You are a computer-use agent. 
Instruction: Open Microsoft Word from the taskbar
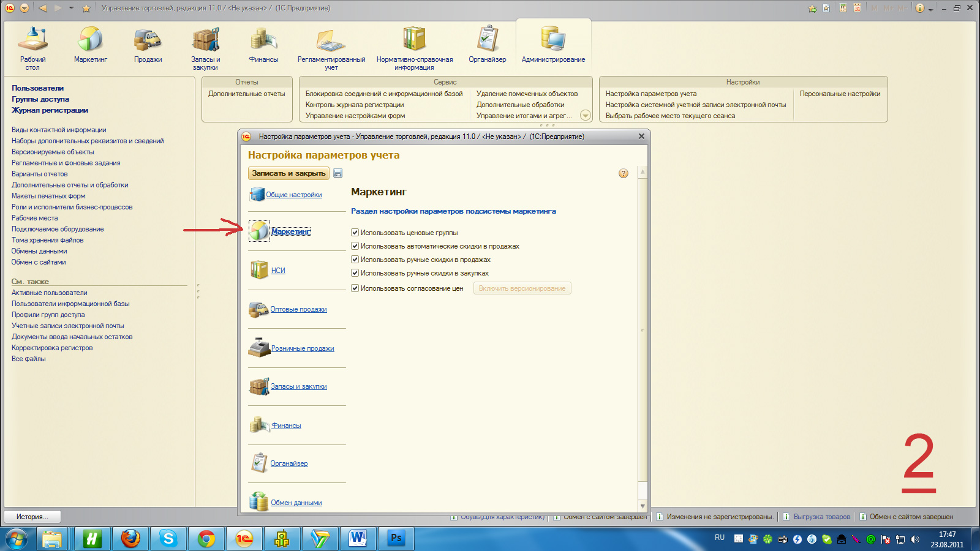pos(358,539)
